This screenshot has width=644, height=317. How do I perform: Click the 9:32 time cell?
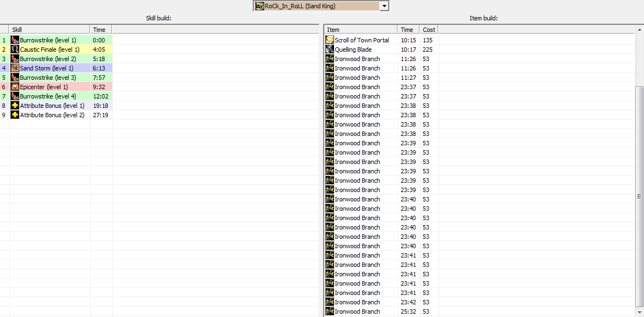click(x=101, y=87)
